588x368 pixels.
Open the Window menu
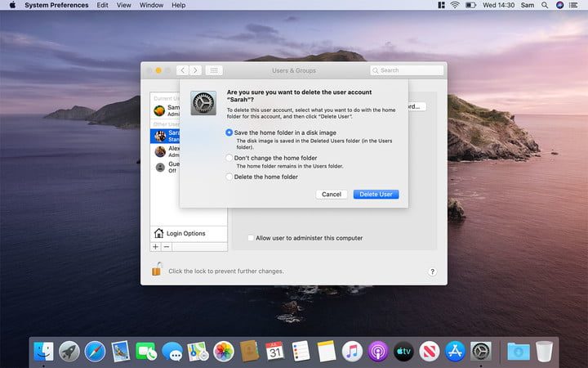coord(151,5)
